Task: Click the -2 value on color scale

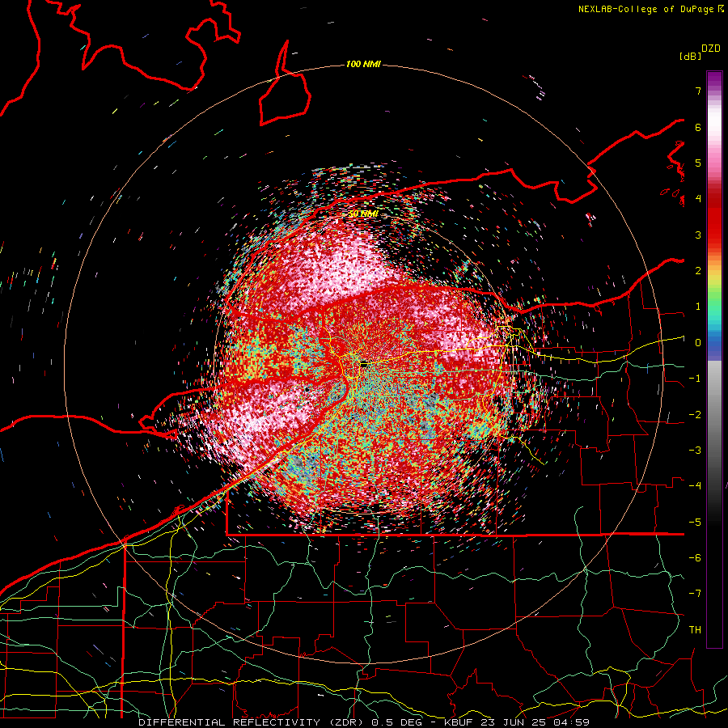Action: [x=695, y=415]
